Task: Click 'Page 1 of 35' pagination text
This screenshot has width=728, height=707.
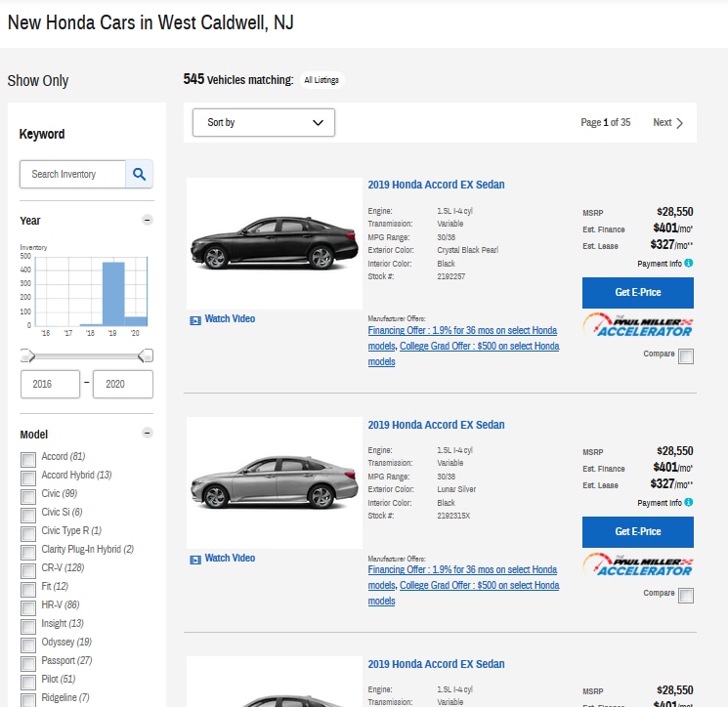Action: (x=606, y=122)
